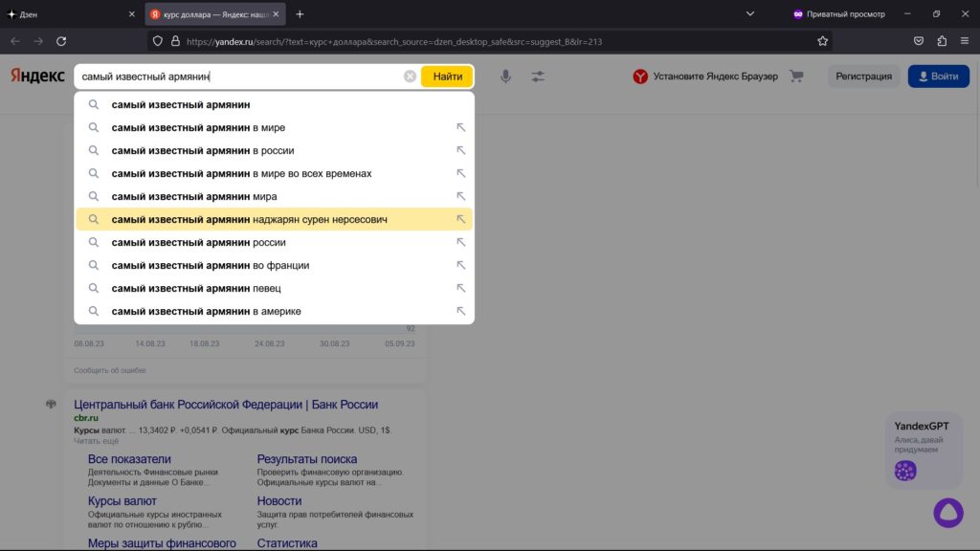Open 'Результаты поиска' sitelink
Image resolution: width=980 pixels, height=551 pixels.
[x=307, y=459]
